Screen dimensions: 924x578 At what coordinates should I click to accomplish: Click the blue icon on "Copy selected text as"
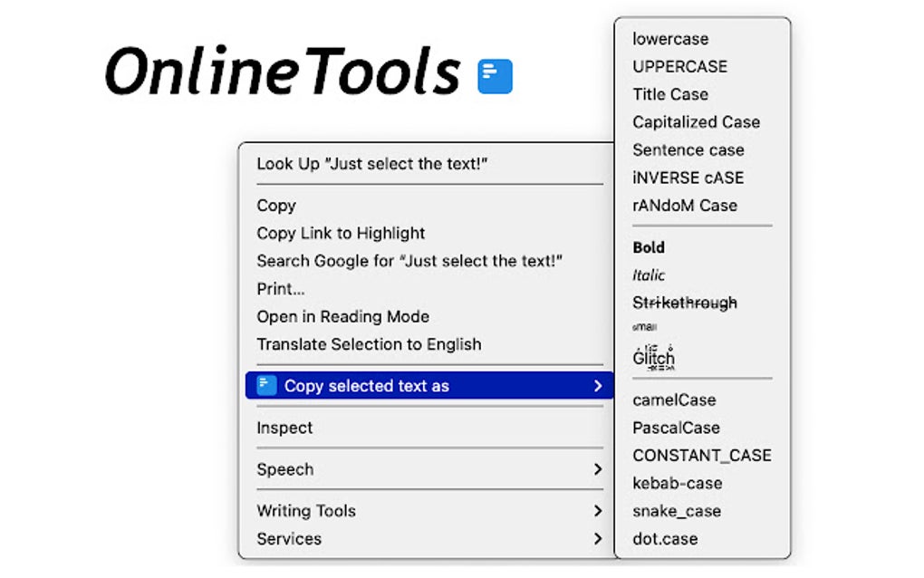(265, 385)
